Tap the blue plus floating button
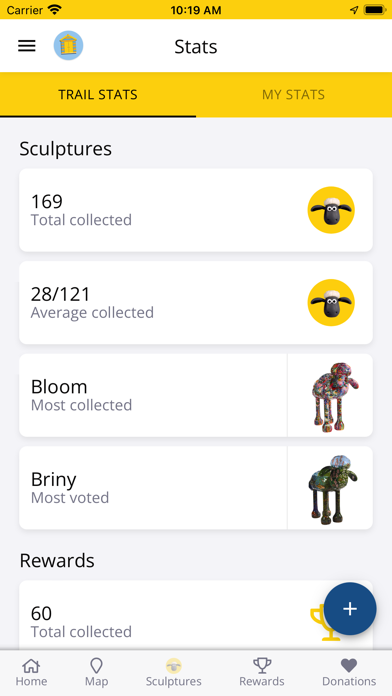Screen dimensions: 392x696 [x=350, y=609]
